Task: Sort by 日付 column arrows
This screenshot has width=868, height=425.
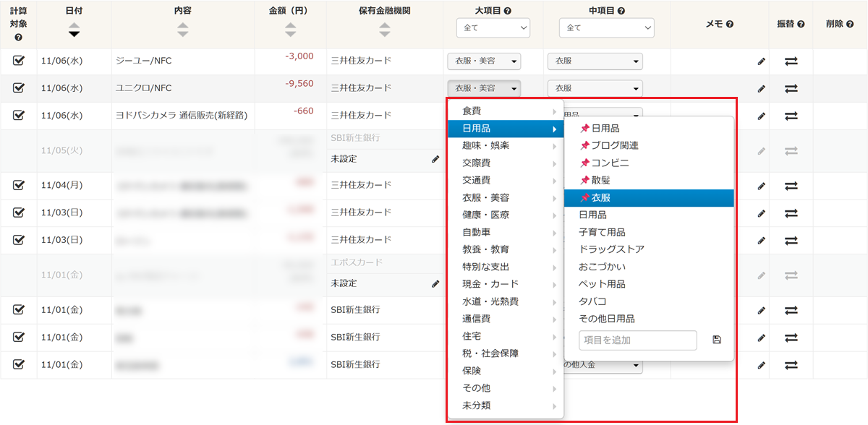Action: [x=74, y=30]
